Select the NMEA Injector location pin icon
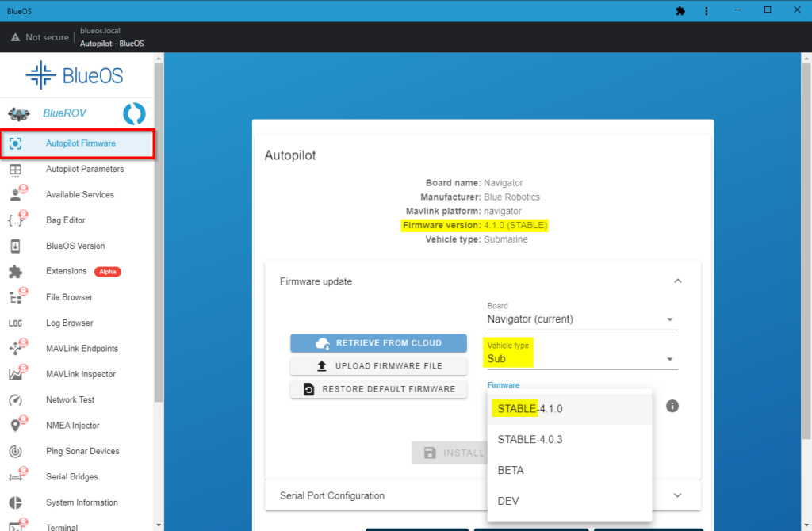 [15, 426]
